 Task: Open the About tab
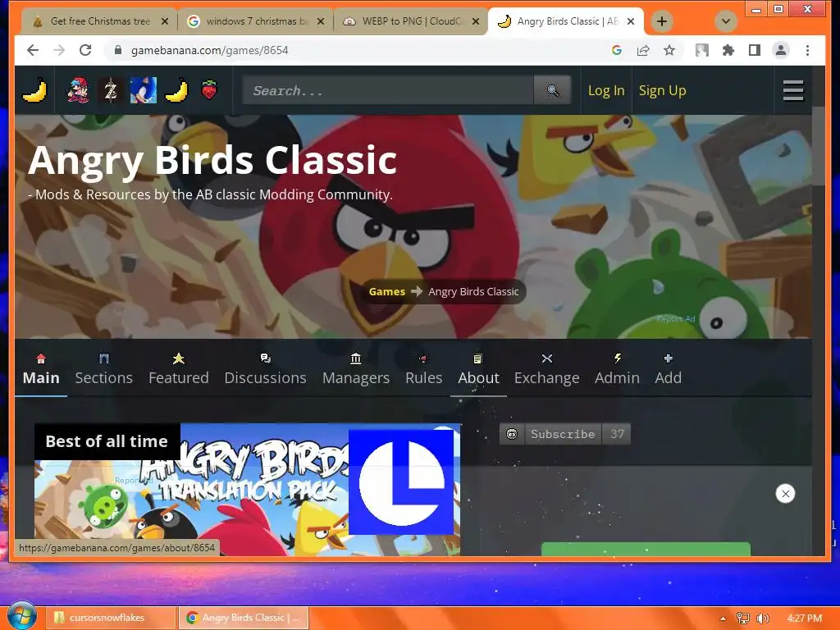tap(478, 370)
